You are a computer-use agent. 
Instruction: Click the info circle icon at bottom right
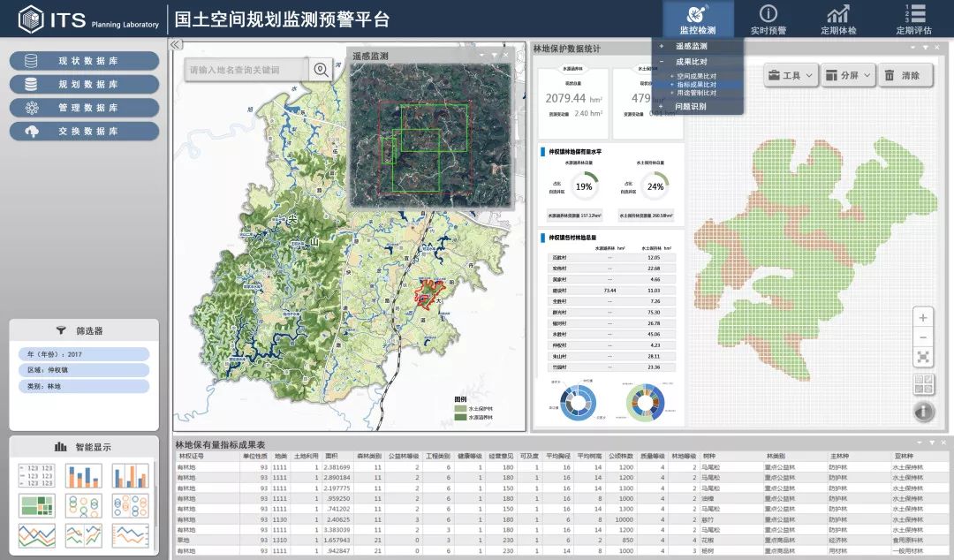925,412
